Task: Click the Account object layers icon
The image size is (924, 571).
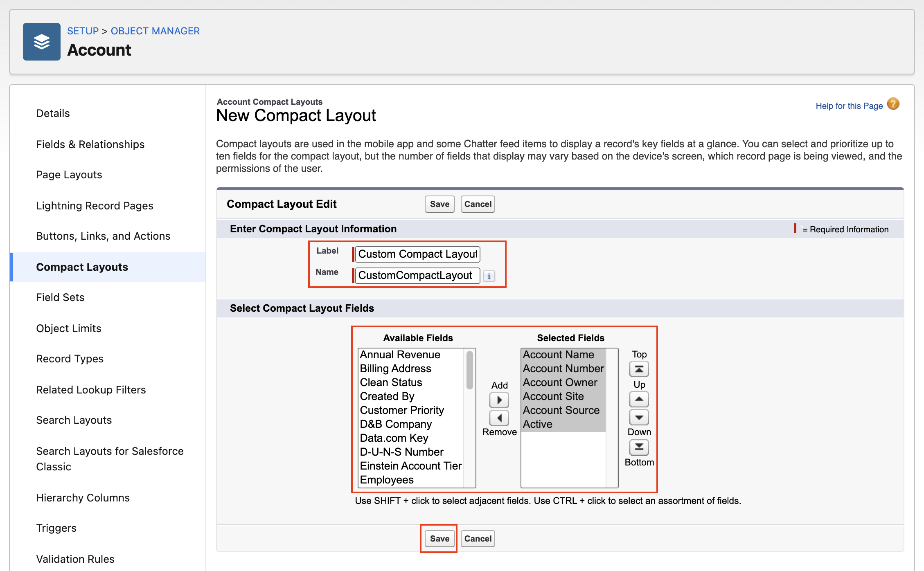Action: pyautogui.click(x=42, y=42)
